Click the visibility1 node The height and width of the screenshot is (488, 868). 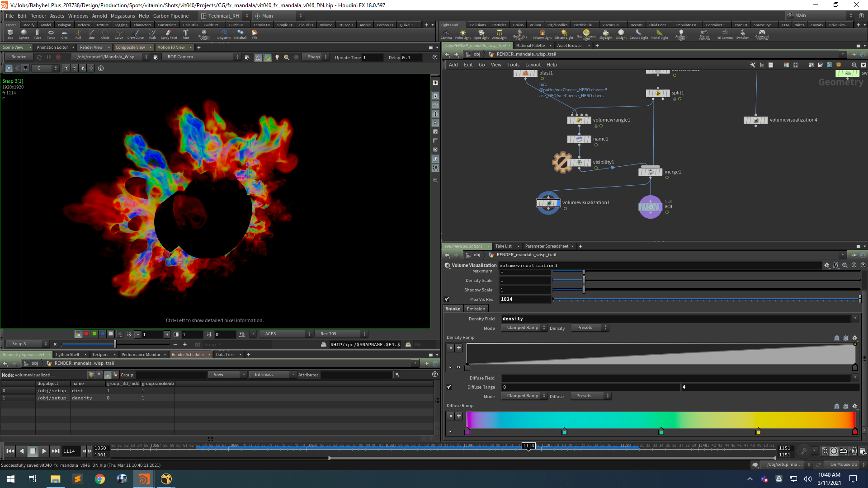[579, 162]
